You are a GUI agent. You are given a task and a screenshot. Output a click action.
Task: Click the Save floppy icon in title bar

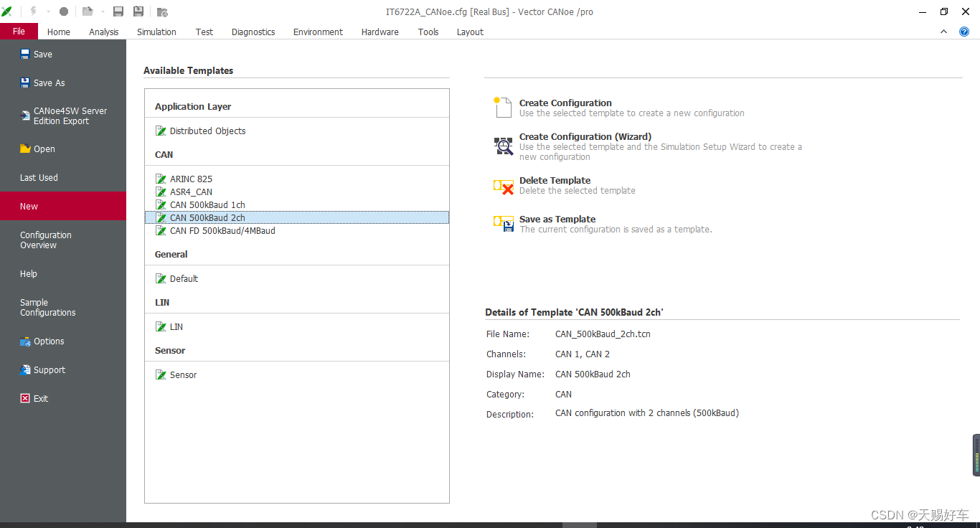pyautogui.click(x=118, y=11)
